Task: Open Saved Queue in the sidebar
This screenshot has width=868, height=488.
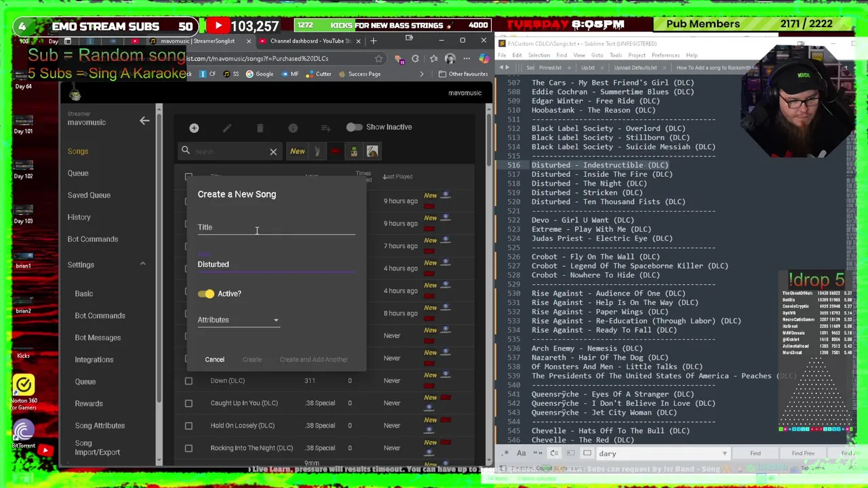Action: coord(89,195)
